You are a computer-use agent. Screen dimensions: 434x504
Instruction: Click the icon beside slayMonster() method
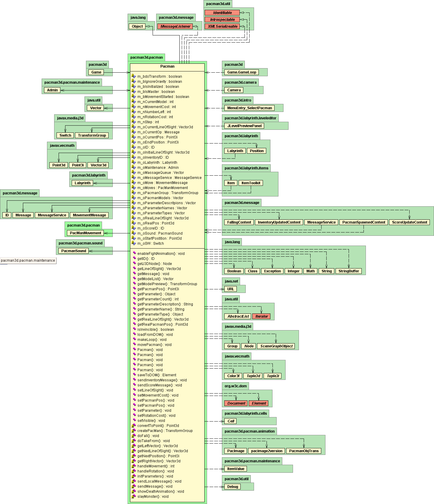click(x=134, y=496)
